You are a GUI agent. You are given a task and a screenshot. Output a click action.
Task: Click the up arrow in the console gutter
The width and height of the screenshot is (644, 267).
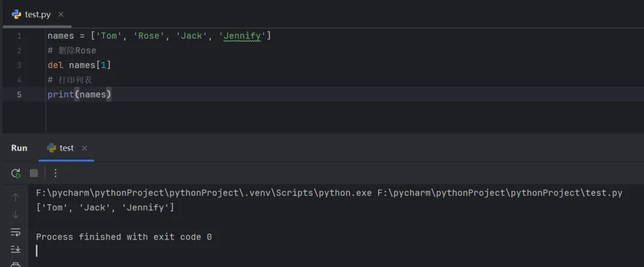click(16, 197)
